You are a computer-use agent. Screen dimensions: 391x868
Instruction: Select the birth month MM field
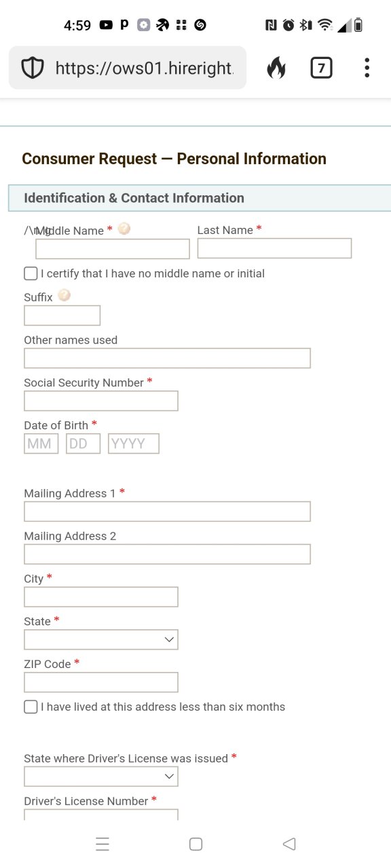point(41,443)
